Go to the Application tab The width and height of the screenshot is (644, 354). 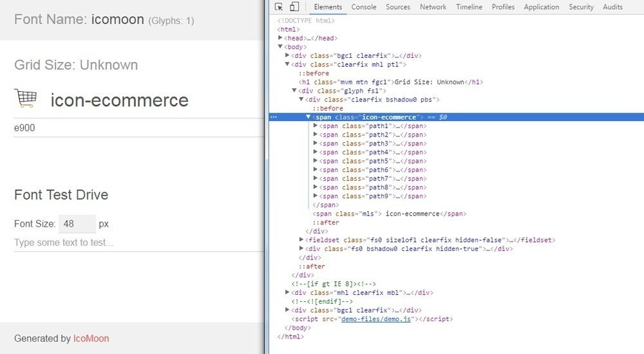[x=542, y=7]
